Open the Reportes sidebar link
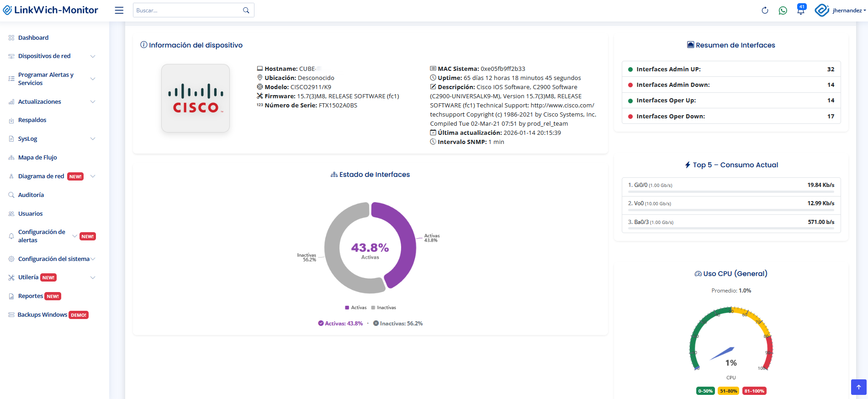 tap(31, 296)
